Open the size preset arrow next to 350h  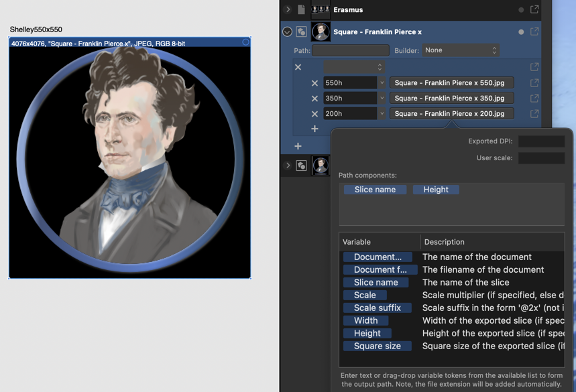point(382,99)
